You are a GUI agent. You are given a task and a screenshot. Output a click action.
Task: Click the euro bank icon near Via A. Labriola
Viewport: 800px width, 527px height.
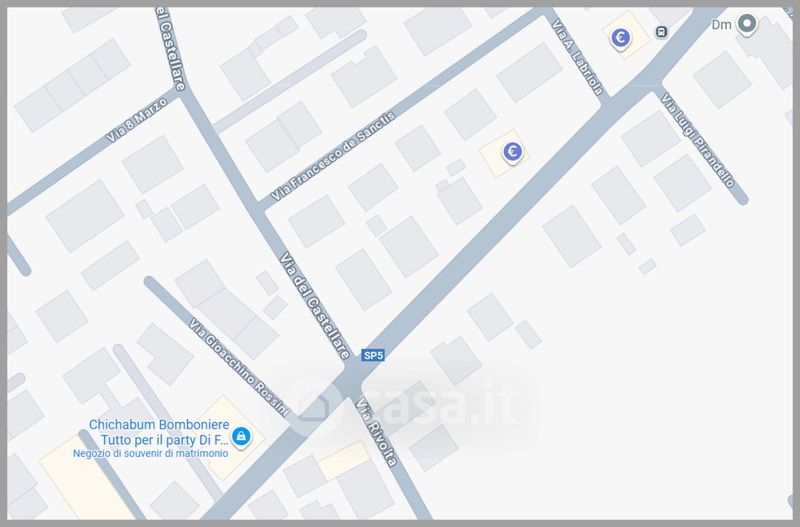(x=620, y=38)
